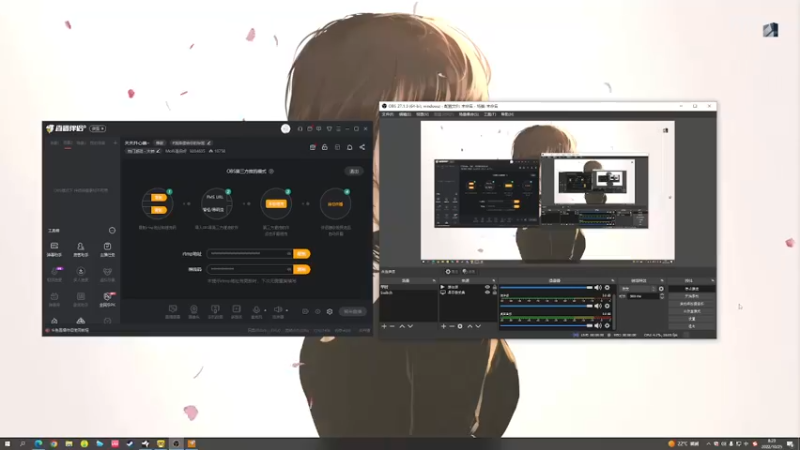Image resolution: width=800 pixels, height=450 pixels.
Task: Open the chat-message icon in the live-companion title bar
Action: [x=319, y=129]
